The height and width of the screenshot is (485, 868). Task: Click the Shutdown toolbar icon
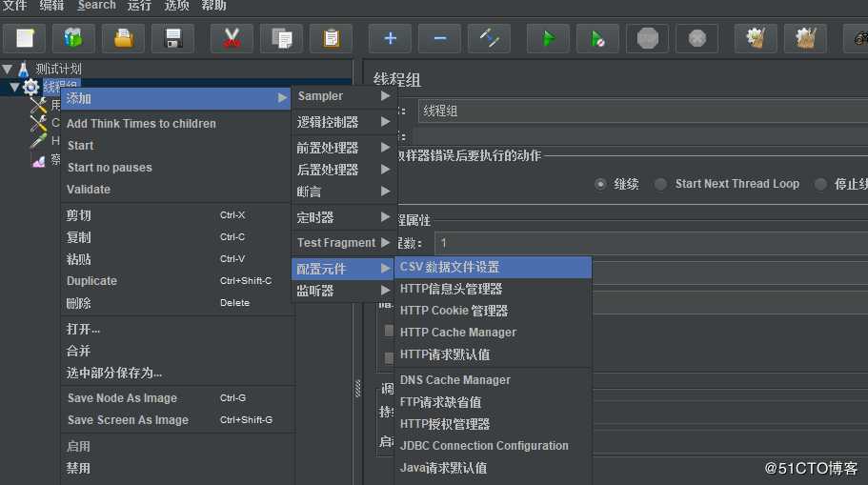pos(696,39)
